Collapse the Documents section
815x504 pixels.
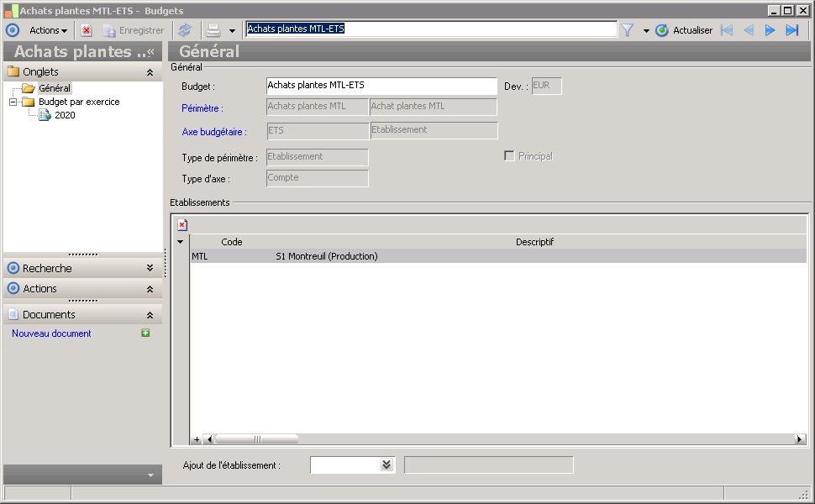coord(150,315)
